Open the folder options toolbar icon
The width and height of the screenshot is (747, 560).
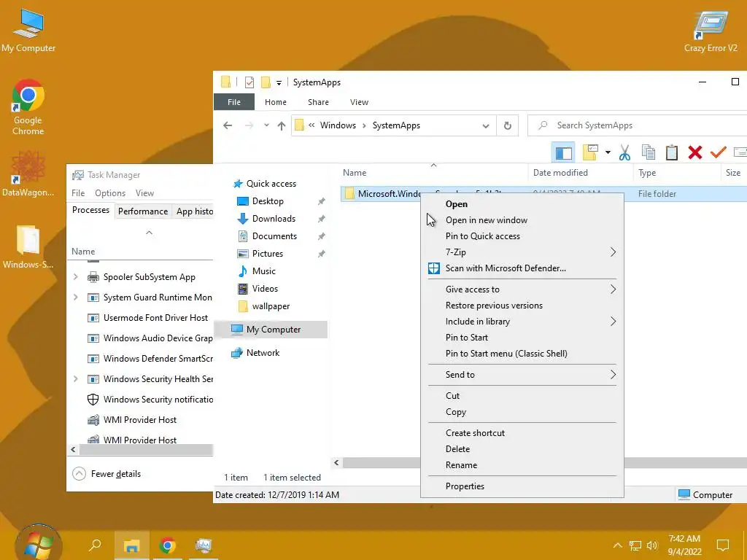(x=590, y=152)
